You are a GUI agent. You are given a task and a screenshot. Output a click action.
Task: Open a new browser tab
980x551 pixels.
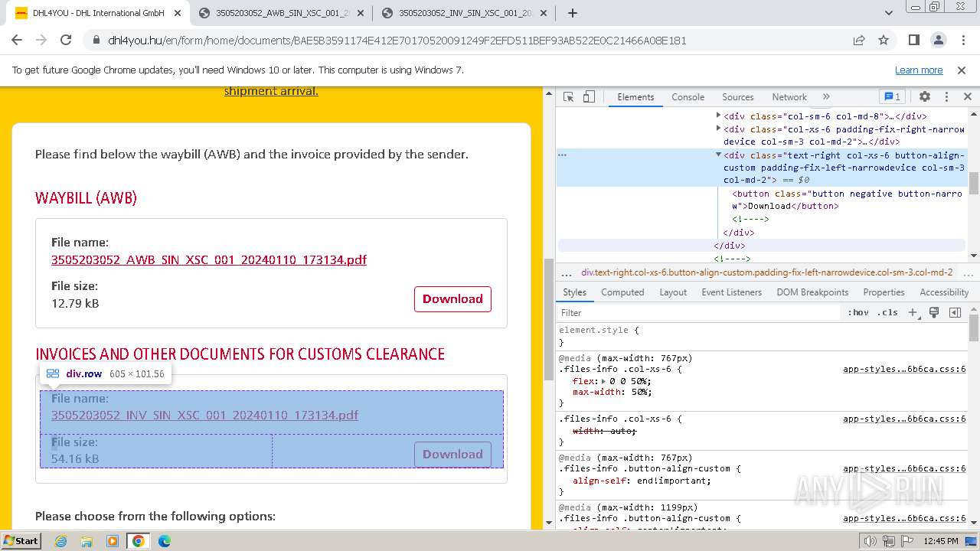pos(572,13)
